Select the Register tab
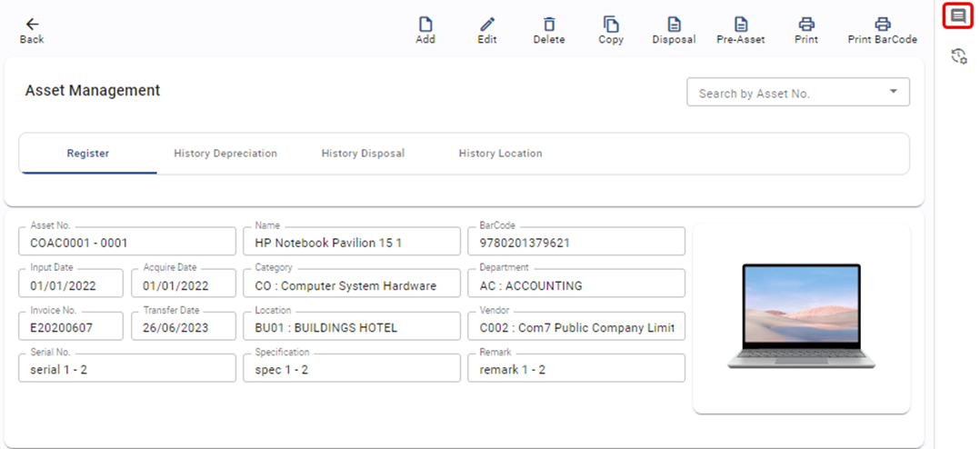Image resolution: width=980 pixels, height=449 pixels. (88, 154)
